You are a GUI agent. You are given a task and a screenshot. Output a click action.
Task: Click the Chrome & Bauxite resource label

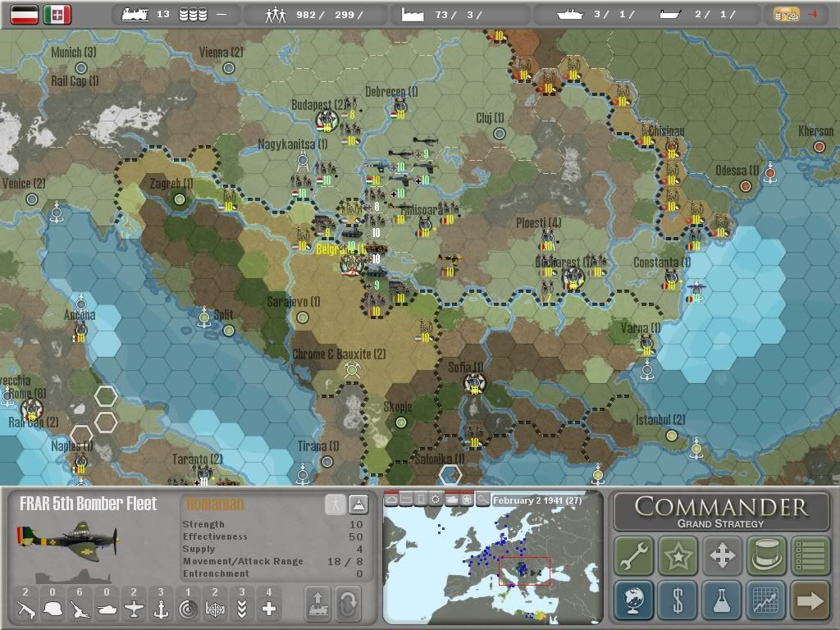pos(339,354)
